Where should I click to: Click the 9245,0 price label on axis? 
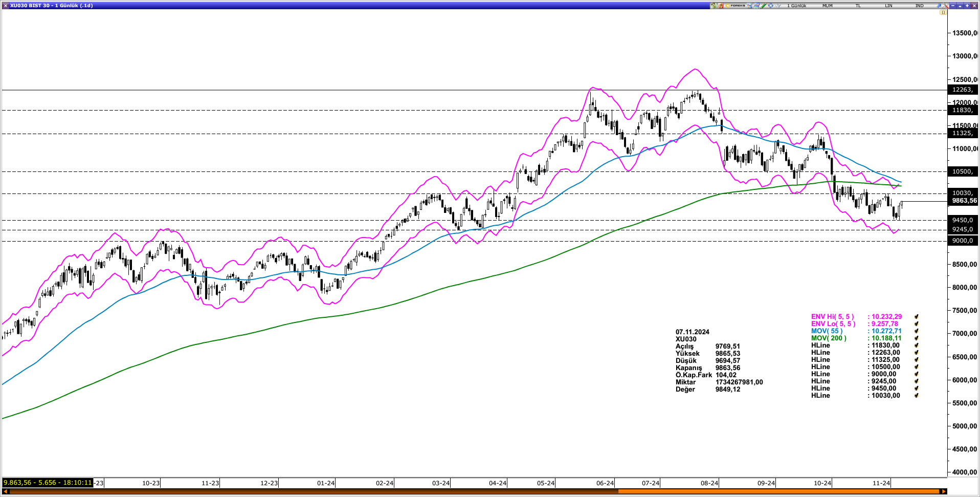(962, 229)
